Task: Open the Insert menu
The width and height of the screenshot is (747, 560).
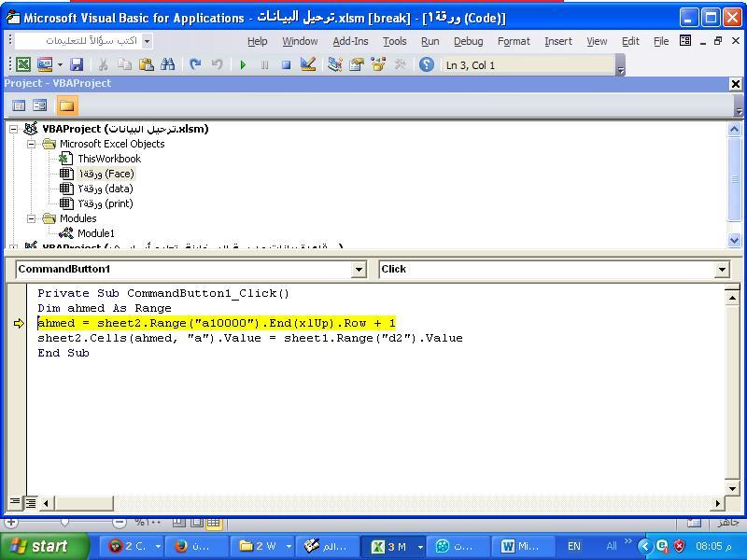Action: (558, 41)
